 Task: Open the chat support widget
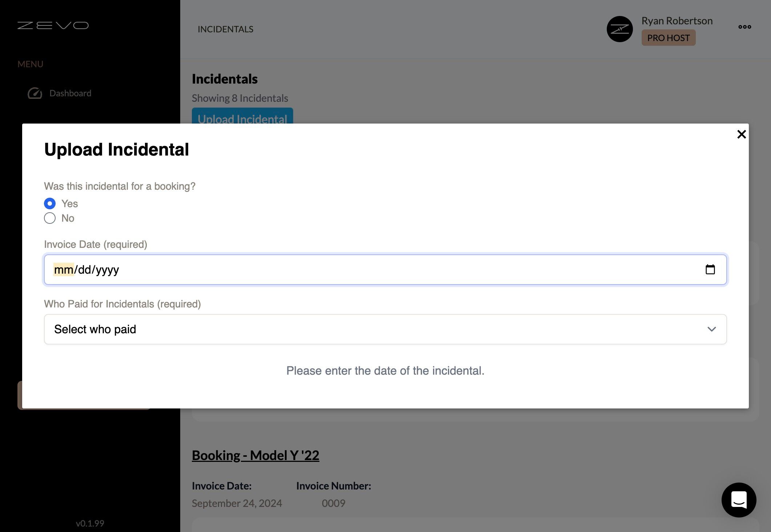tap(739, 500)
